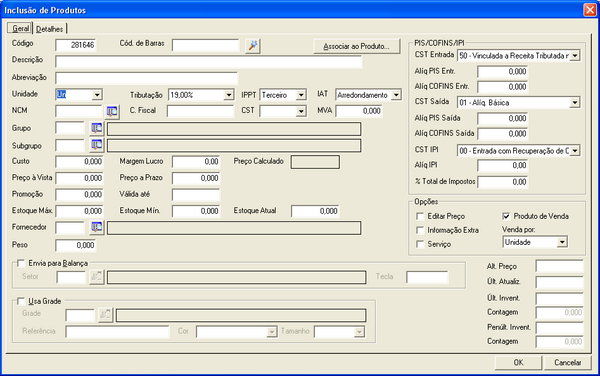Click the barcode generator wand icon

(x=253, y=46)
